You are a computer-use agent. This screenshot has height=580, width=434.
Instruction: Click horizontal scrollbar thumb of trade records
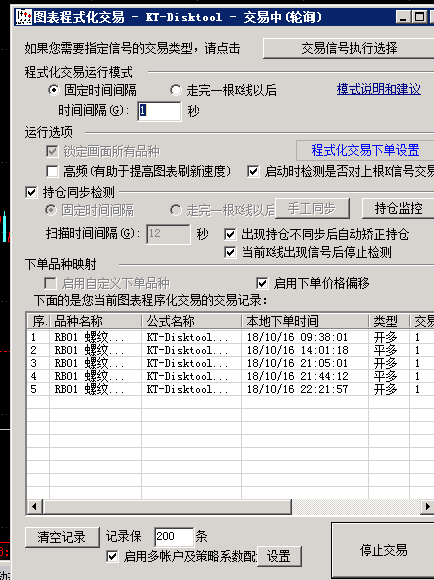click(x=167, y=506)
